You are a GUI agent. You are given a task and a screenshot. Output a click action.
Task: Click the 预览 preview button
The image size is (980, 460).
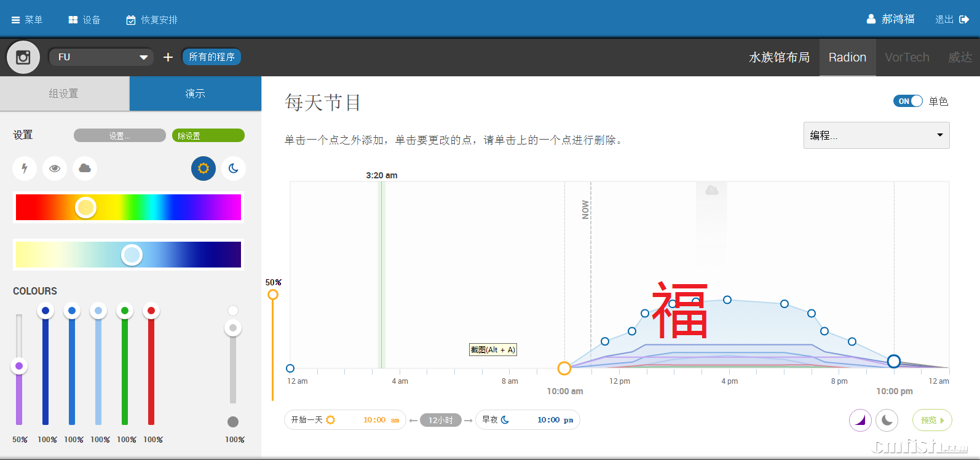(932, 421)
